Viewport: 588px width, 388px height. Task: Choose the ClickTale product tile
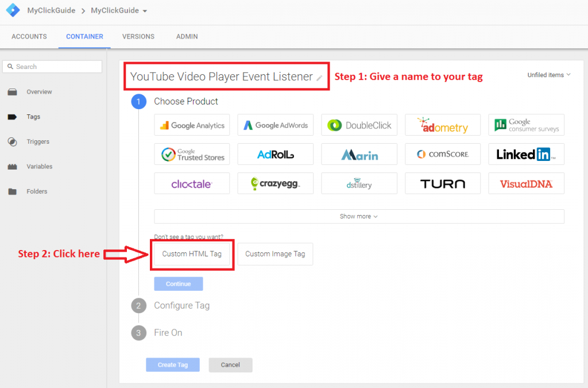click(192, 183)
